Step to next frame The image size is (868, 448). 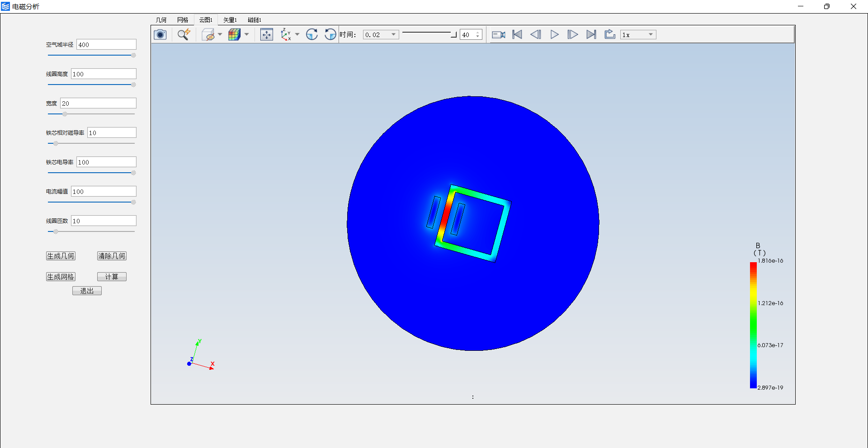coord(573,35)
